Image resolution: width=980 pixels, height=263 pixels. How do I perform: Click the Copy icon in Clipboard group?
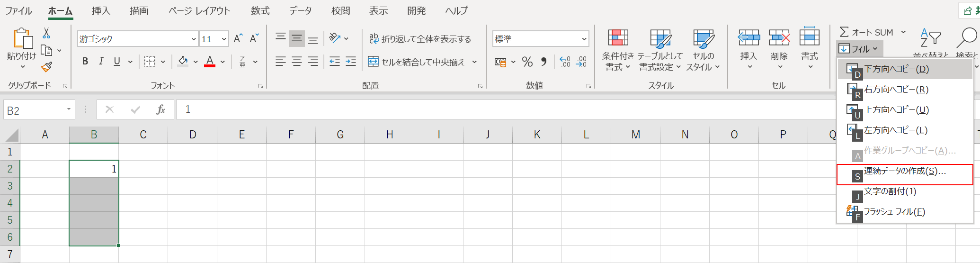click(46, 50)
